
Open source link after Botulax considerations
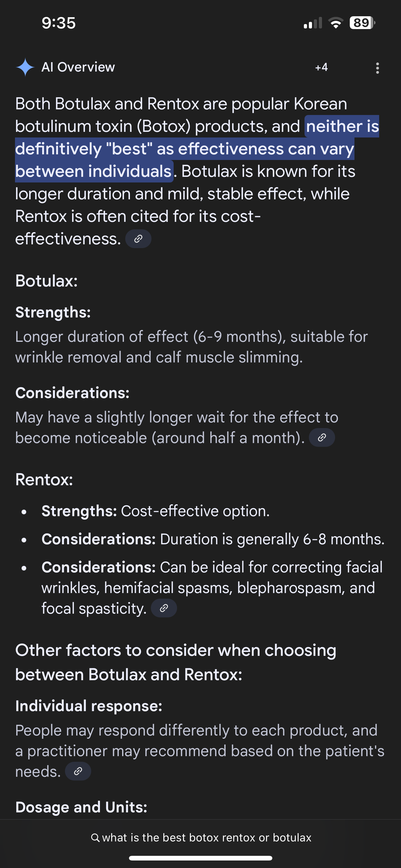[322, 438]
